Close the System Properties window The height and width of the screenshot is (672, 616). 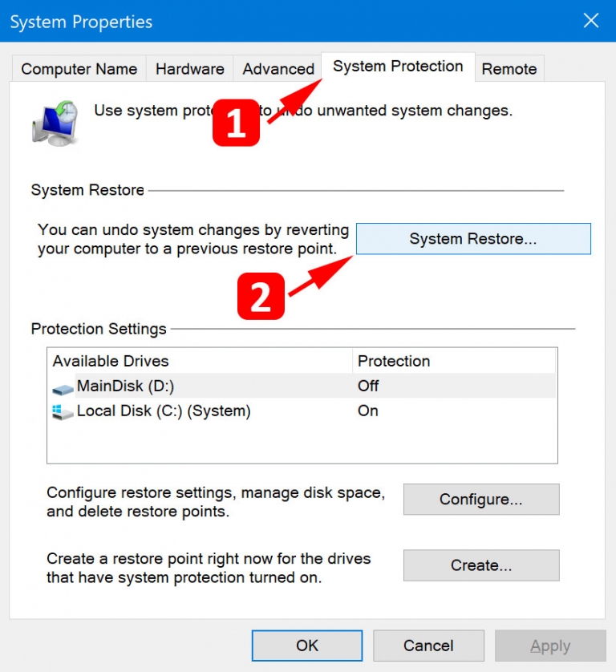click(x=591, y=21)
